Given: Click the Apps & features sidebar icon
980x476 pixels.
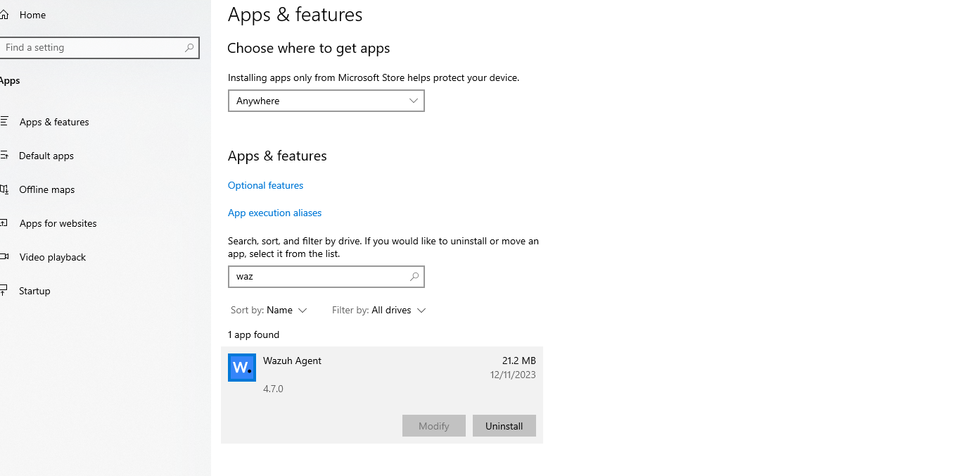Looking at the screenshot, I should [x=4, y=122].
